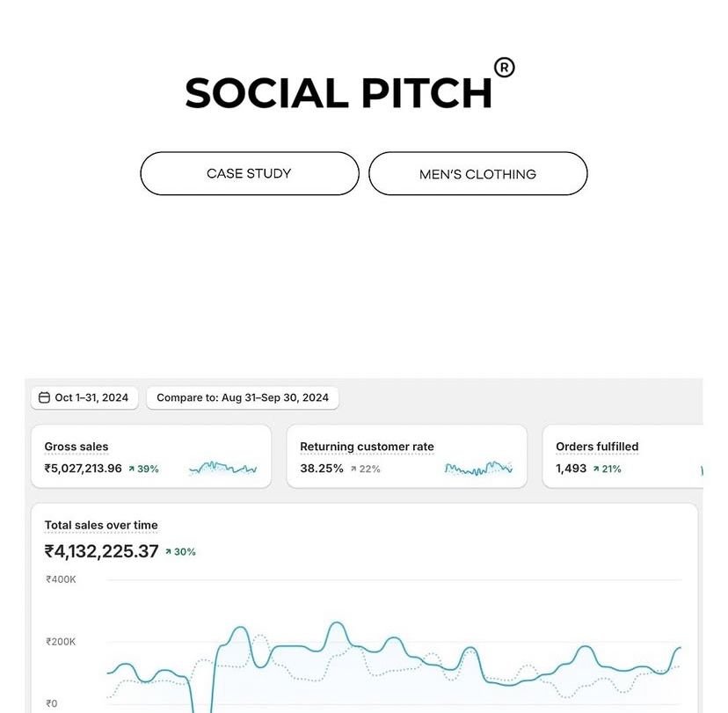Viewport: 728px width, 713px height.
Task: Click the ₹4,132,225.37 total sales value
Action: pyautogui.click(x=101, y=551)
